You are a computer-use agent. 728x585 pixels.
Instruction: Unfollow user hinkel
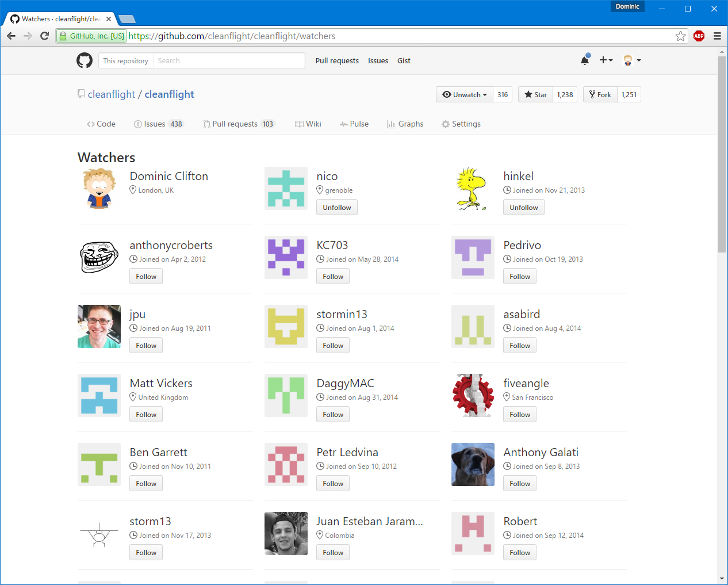point(524,208)
